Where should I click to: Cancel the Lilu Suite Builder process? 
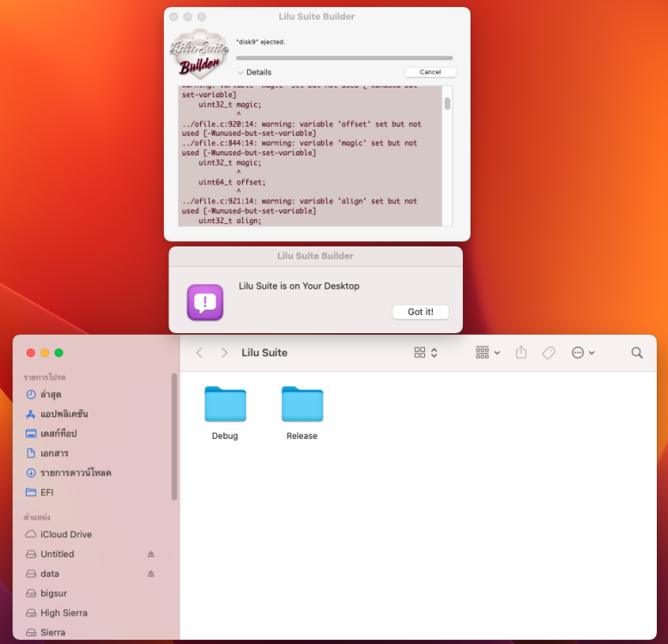tap(430, 72)
